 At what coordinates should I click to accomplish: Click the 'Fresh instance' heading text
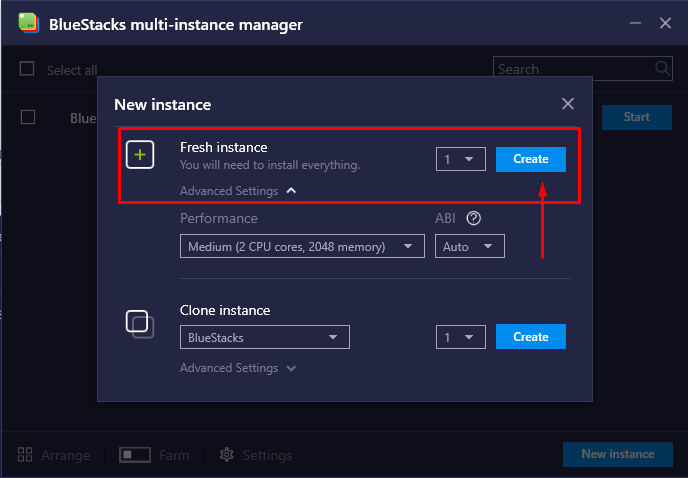[x=223, y=147]
